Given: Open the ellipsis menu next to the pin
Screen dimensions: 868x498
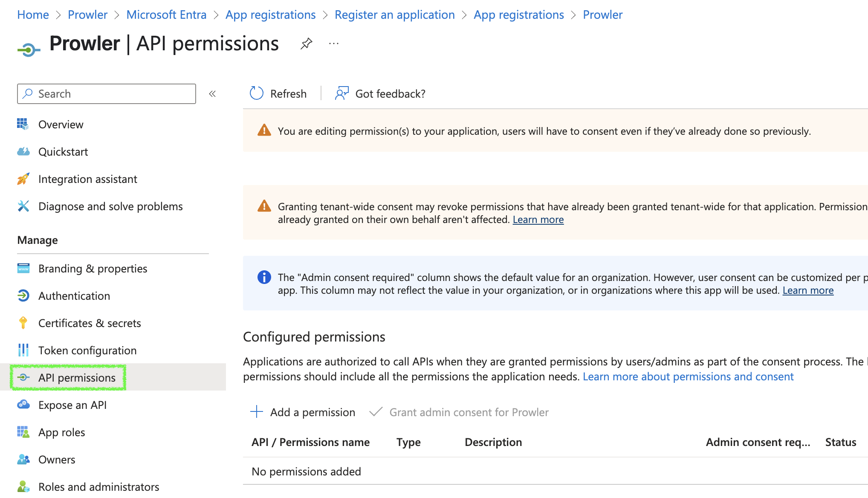Looking at the screenshot, I should 334,43.
